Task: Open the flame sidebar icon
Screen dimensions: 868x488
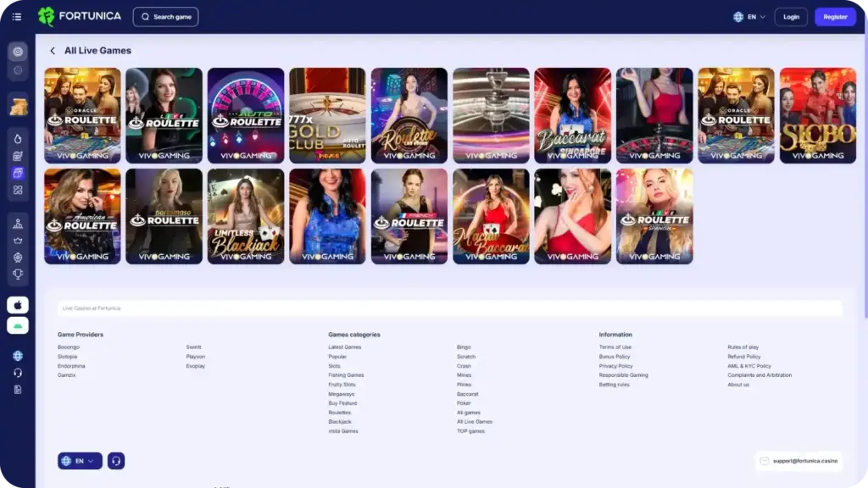Action: pyautogui.click(x=18, y=139)
